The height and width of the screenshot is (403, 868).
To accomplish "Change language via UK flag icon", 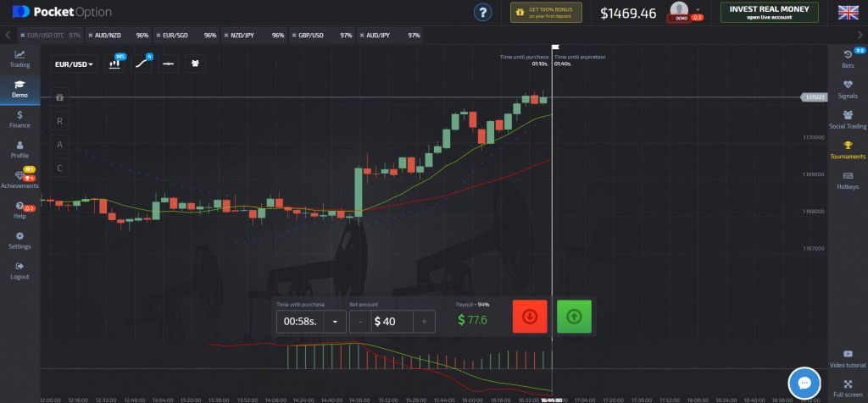I will [848, 12].
